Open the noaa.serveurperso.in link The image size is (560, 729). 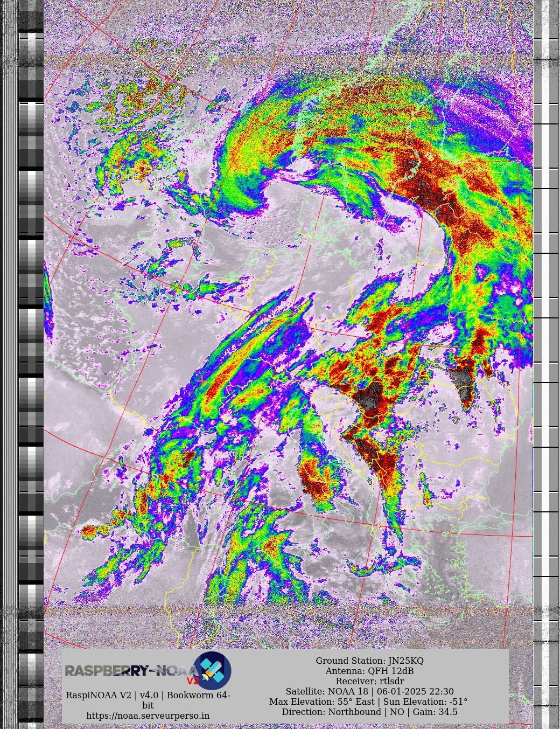click(x=148, y=716)
